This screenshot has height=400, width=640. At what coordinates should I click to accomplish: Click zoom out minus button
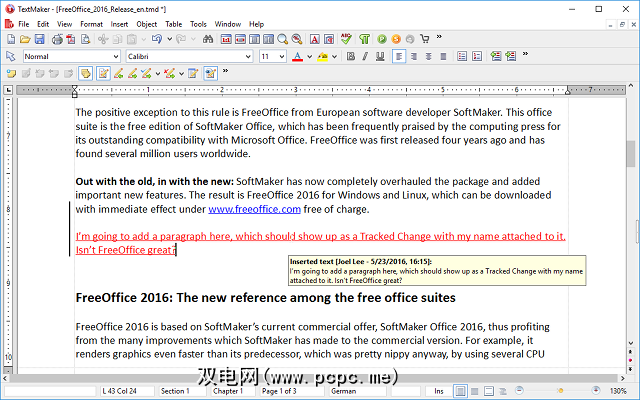pyautogui.click(x=519, y=391)
